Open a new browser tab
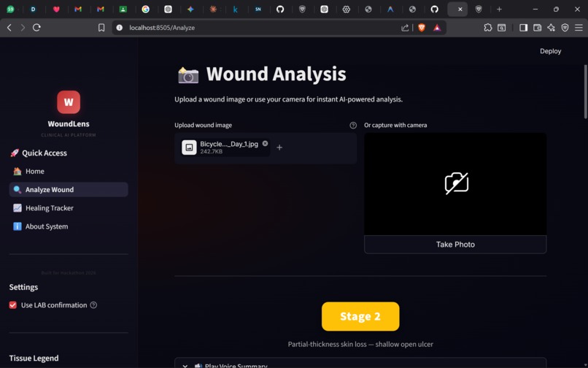The width and height of the screenshot is (588, 368). pos(499,9)
